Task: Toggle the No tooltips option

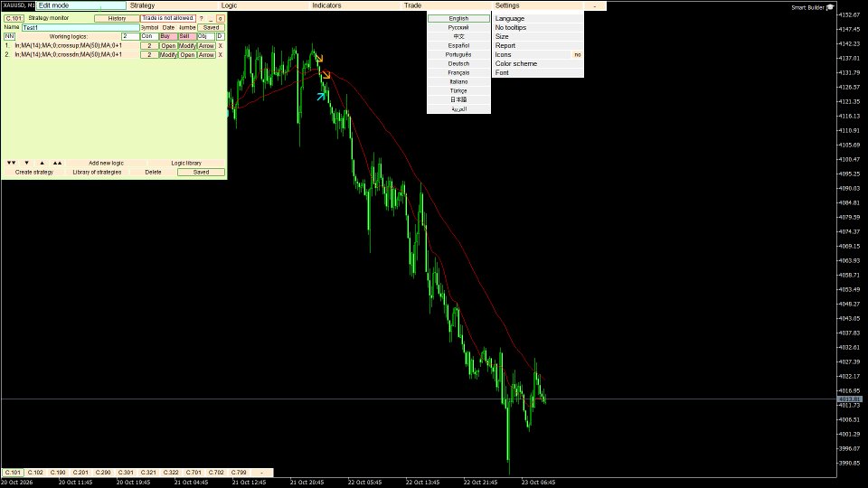Action: click(x=537, y=28)
